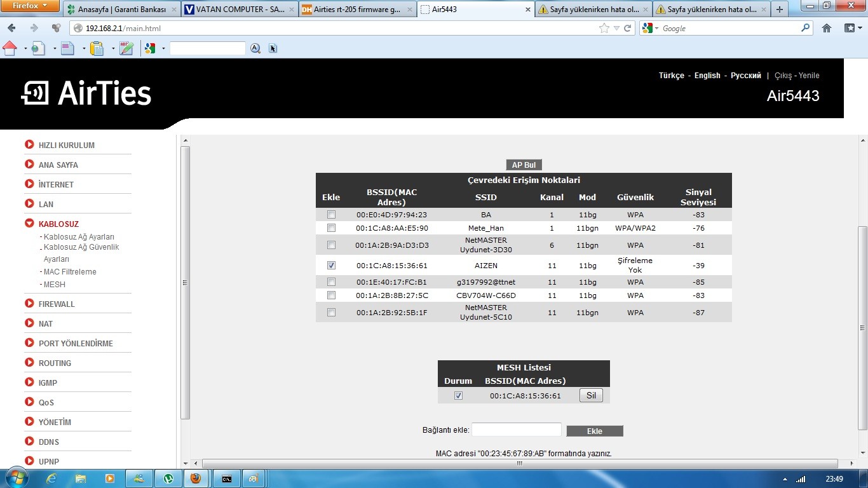This screenshot has height=488, width=868.
Task: Click the Ekle button beside Bağlantı ekle
Action: (x=594, y=431)
